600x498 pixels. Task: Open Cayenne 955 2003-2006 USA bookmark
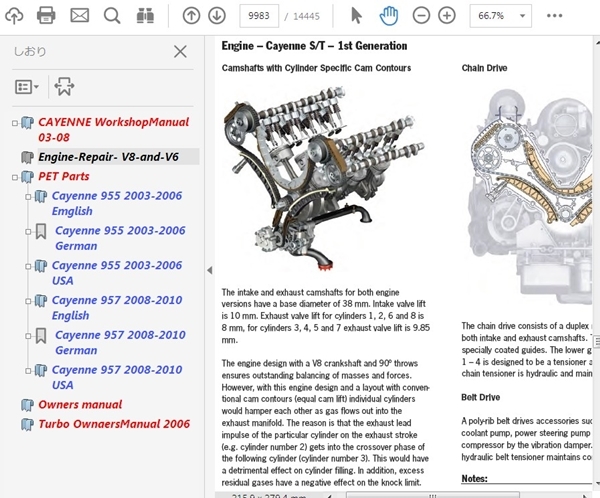(117, 273)
